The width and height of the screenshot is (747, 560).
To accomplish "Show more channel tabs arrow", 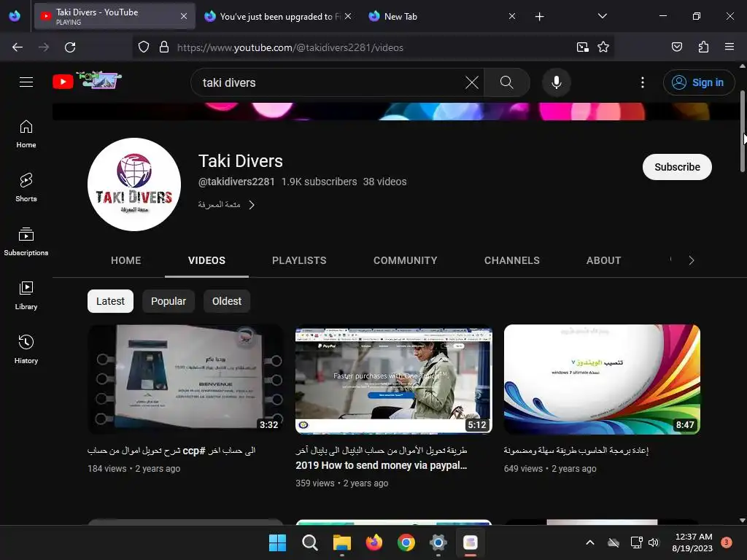I will coord(692,260).
